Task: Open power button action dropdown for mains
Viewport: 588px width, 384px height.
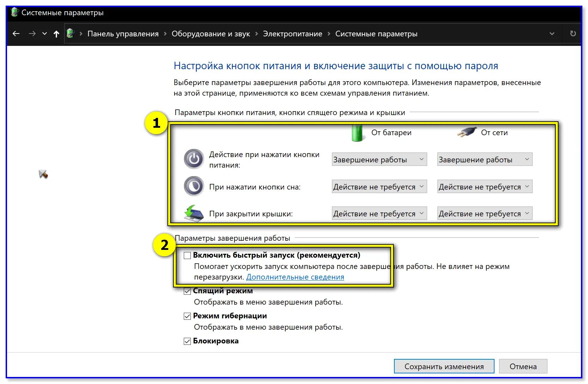Action: coord(485,160)
